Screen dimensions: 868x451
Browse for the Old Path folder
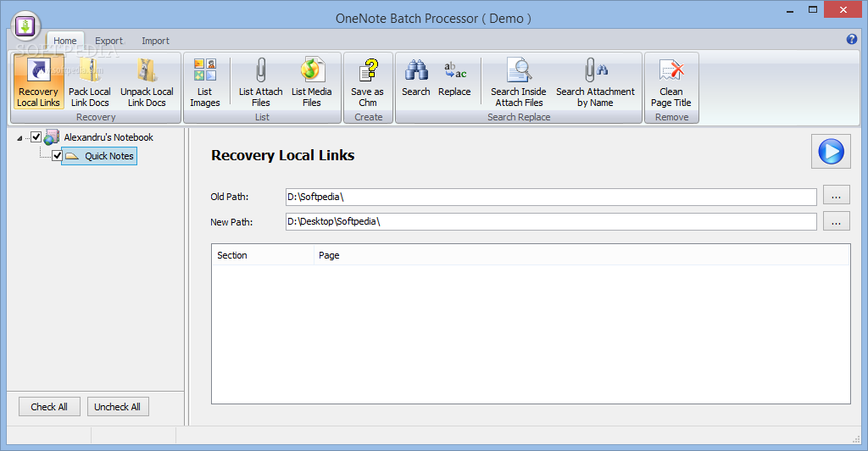point(836,195)
